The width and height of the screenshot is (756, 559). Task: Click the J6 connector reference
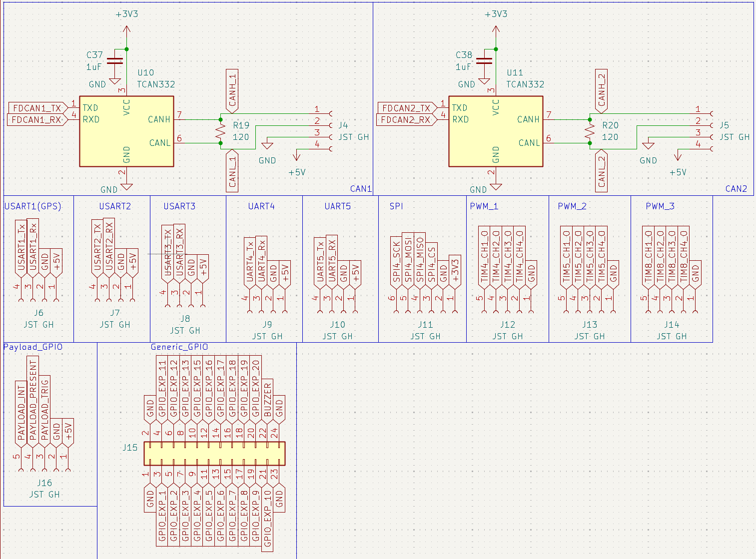pyautogui.click(x=38, y=313)
